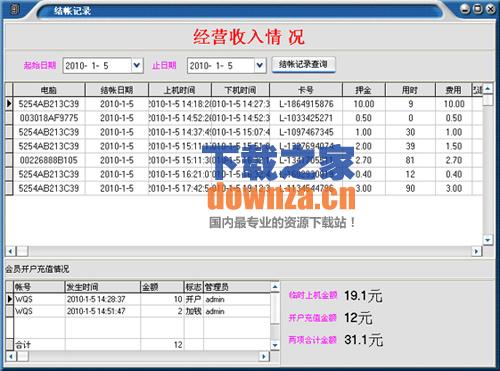Screen dimensions: 500x371
Task: Click the 上机时间 cell 2010-1-5 14:37:4
Action: pos(180,132)
